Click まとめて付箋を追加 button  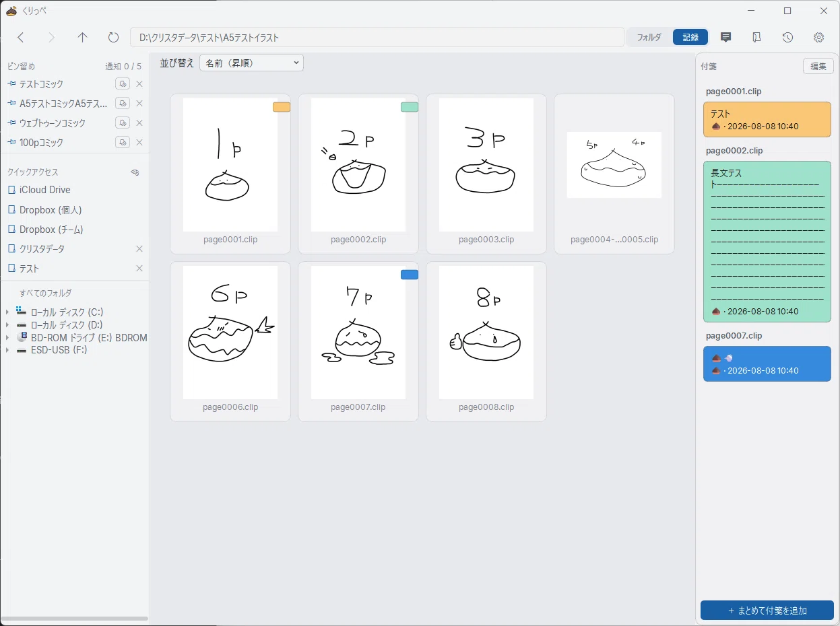[x=767, y=611]
